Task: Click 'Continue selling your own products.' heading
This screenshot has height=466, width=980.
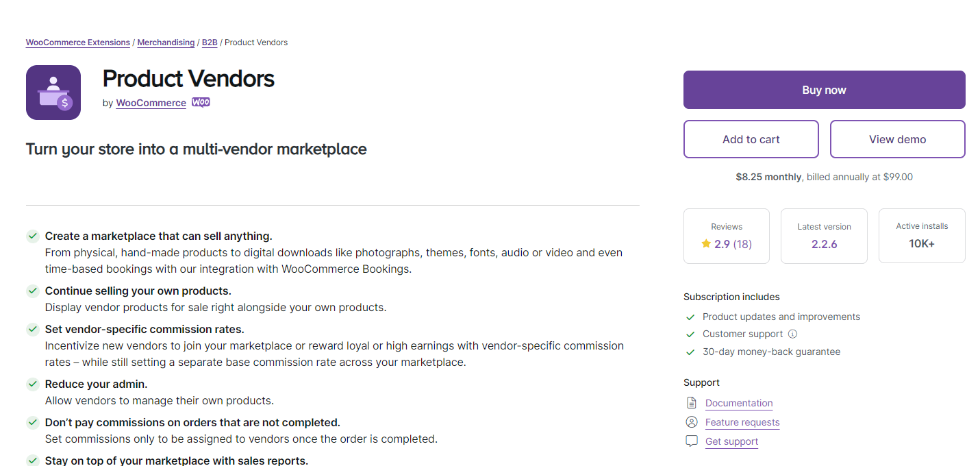Action: pyautogui.click(x=138, y=291)
